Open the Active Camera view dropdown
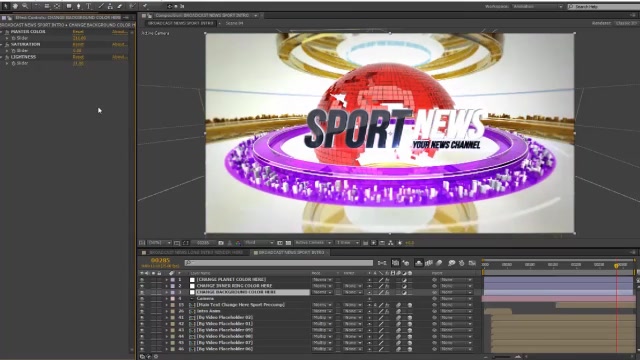The height and width of the screenshot is (360, 640). click(313, 243)
